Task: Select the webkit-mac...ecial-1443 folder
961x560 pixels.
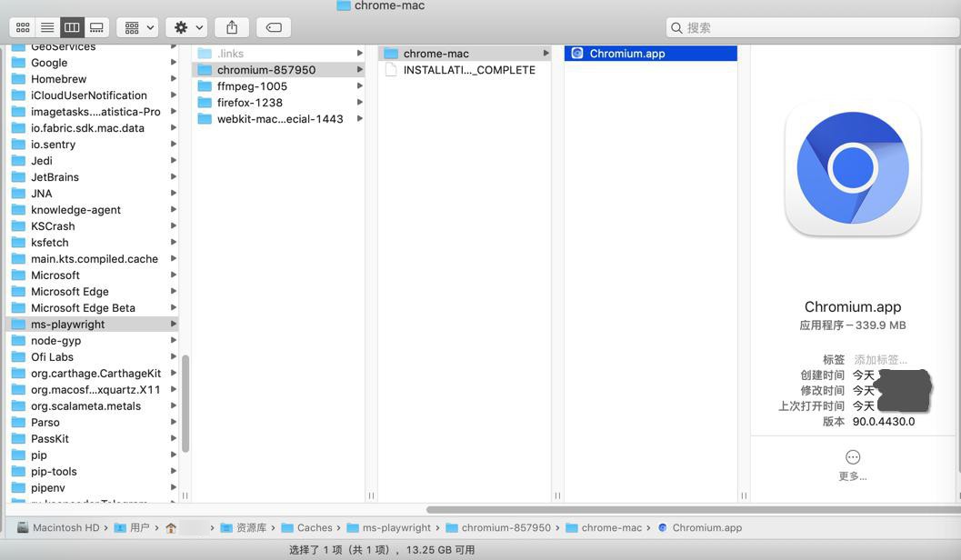Action: pos(279,119)
